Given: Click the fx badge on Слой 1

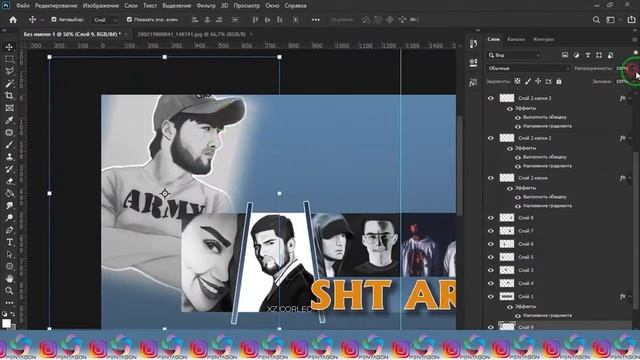Looking at the screenshot, I should [x=622, y=296].
